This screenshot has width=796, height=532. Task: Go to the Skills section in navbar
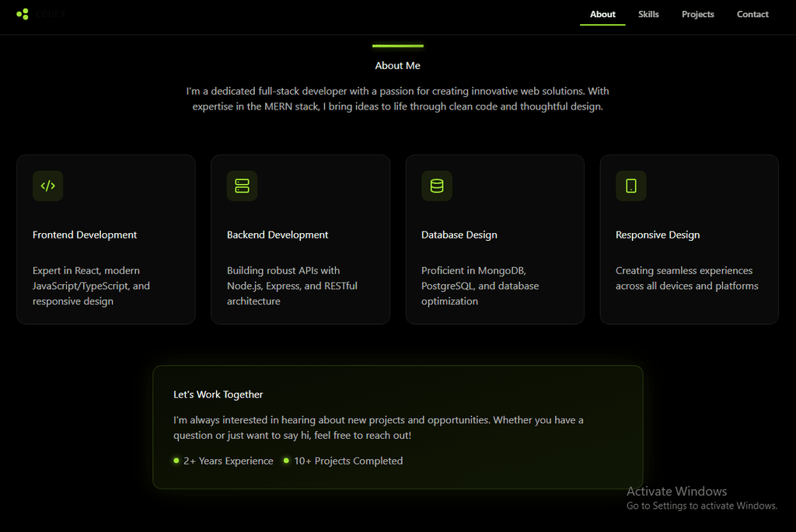pyautogui.click(x=648, y=14)
